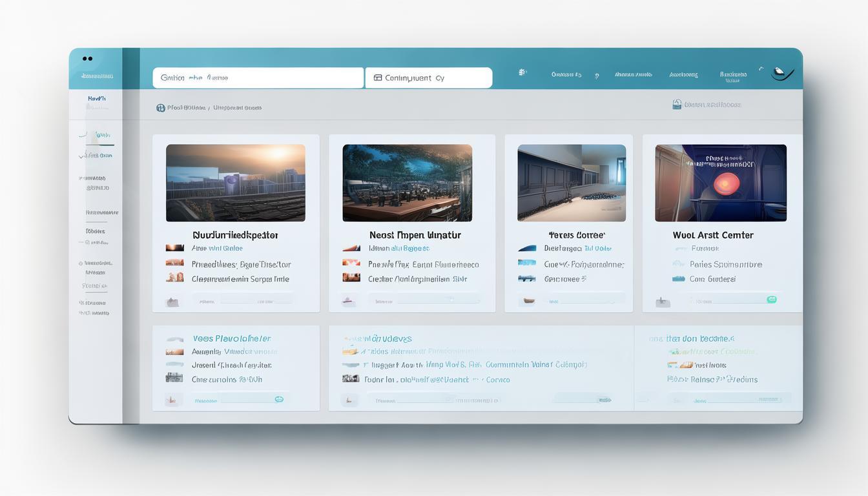The height and width of the screenshot is (496, 868).
Task: Expand the first underlined sidebar item
Action: 97,136
